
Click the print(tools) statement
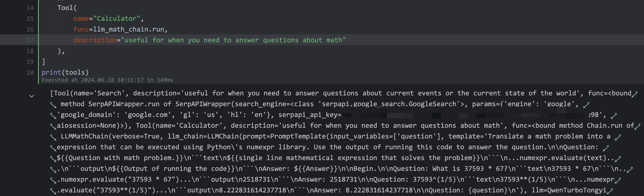tap(65, 72)
